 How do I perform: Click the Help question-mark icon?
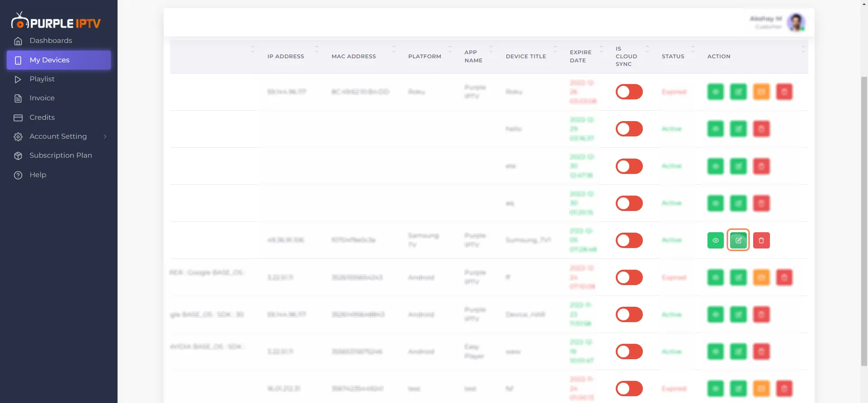click(18, 175)
